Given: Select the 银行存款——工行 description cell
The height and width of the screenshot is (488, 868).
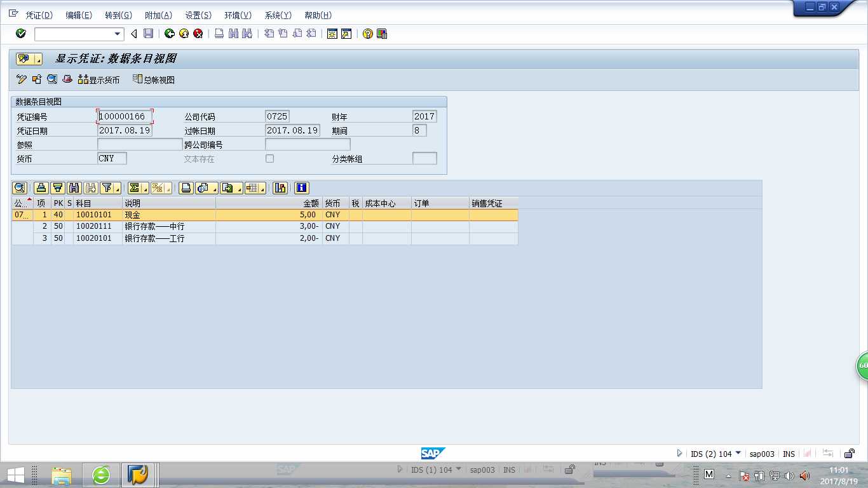Looking at the screenshot, I should point(169,239).
